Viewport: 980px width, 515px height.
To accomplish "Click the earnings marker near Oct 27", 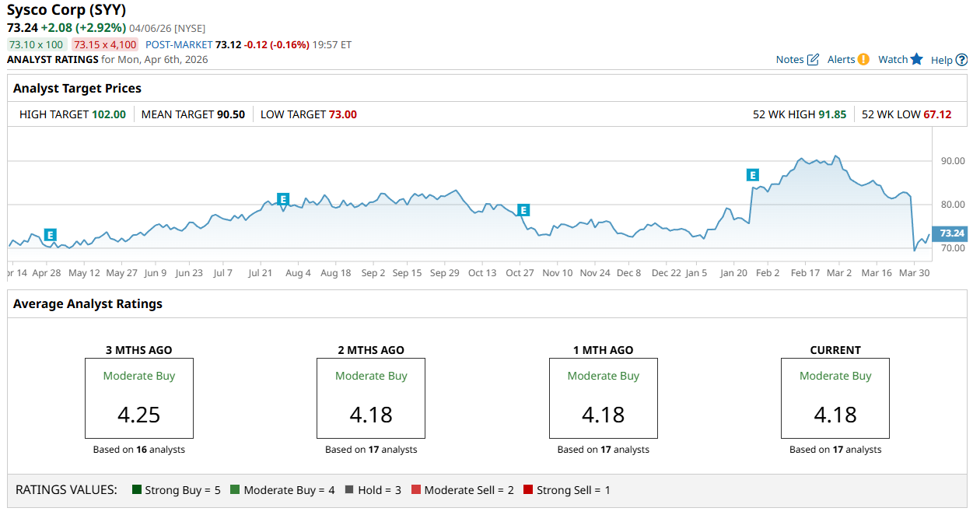I will pyautogui.click(x=523, y=210).
